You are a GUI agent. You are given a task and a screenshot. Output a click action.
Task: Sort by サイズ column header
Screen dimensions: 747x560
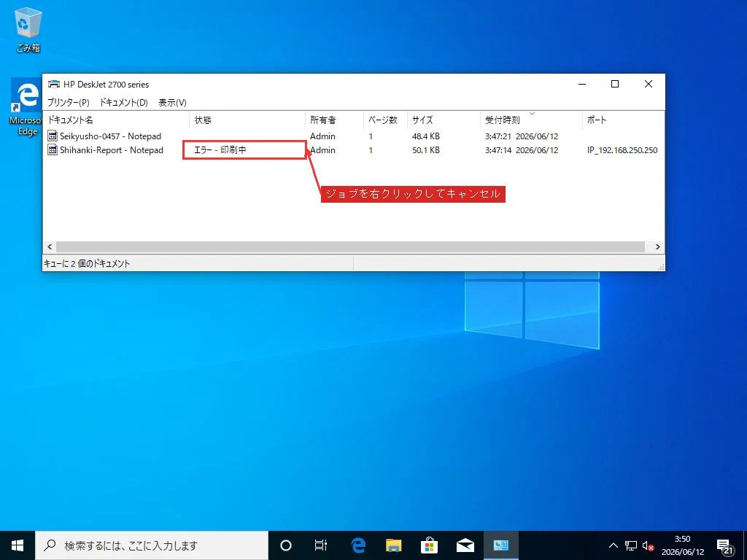pos(444,120)
